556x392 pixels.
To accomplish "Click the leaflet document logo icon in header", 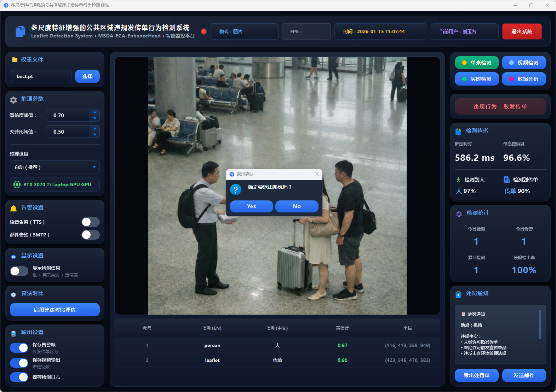I will click(20, 31).
